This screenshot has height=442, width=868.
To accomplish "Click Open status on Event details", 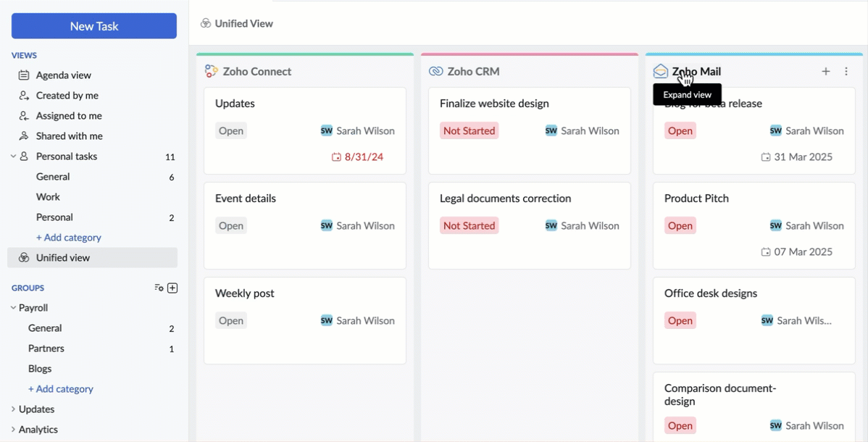I will tap(231, 225).
